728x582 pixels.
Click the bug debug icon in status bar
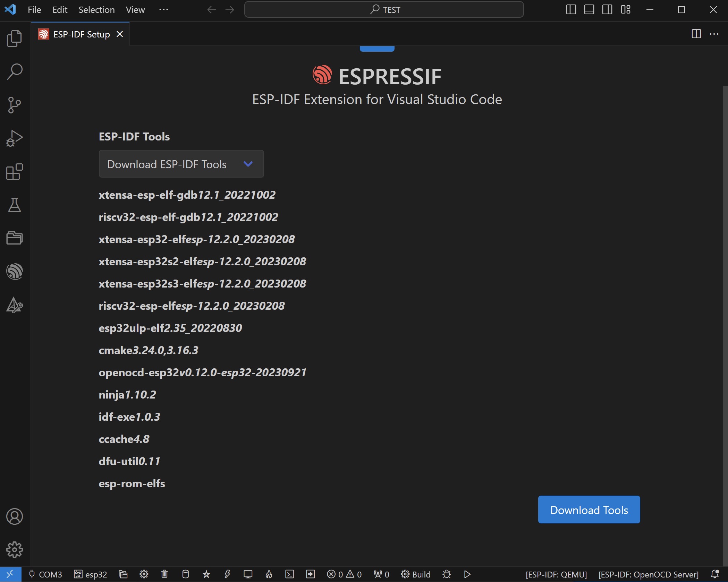click(x=447, y=574)
